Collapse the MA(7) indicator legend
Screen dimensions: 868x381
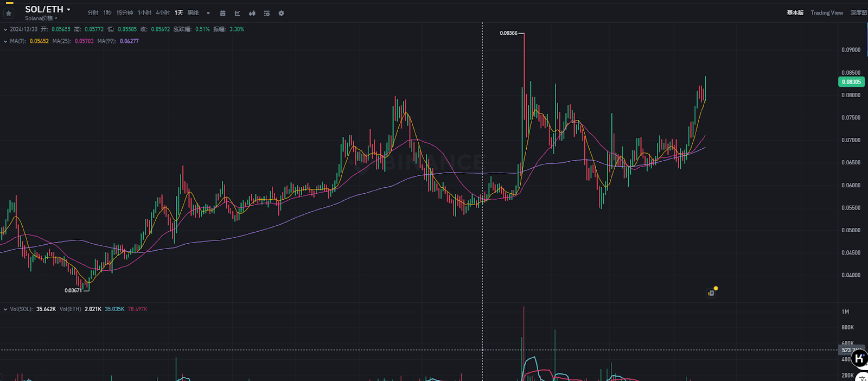coord(5,41)
